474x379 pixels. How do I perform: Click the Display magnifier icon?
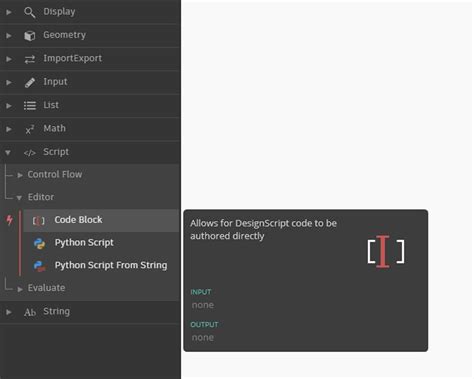29,12
